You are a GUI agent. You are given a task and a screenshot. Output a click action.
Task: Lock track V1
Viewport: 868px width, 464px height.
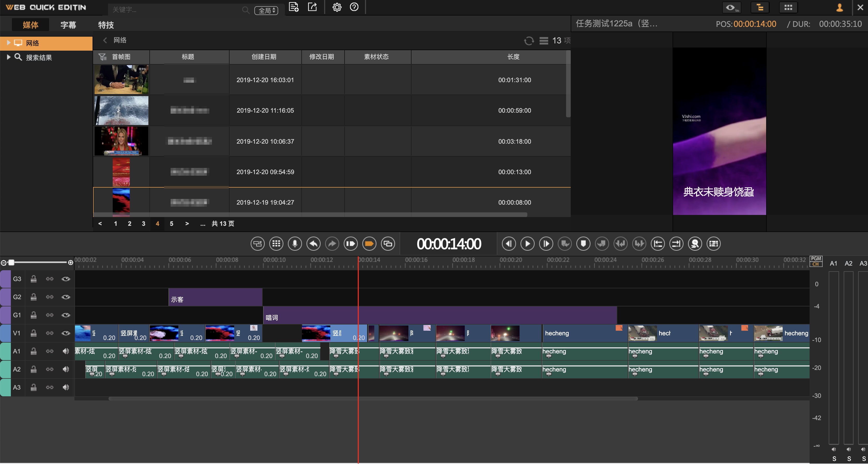33,333
